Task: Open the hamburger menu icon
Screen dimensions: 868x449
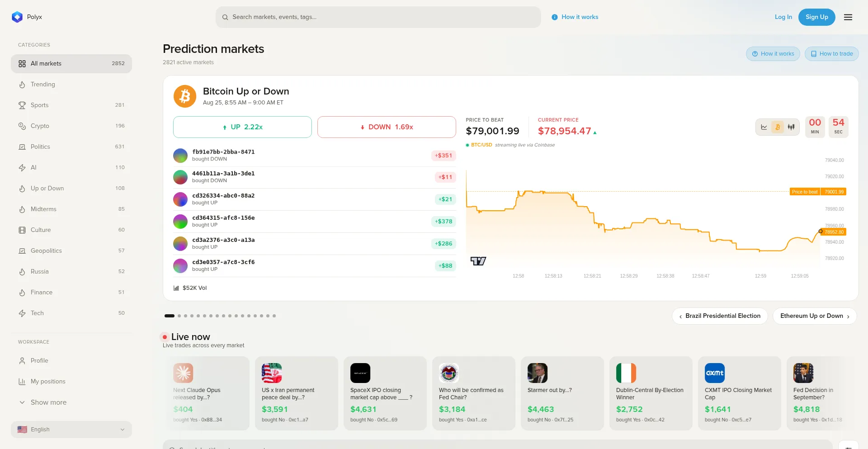Action: coord(848,17)
